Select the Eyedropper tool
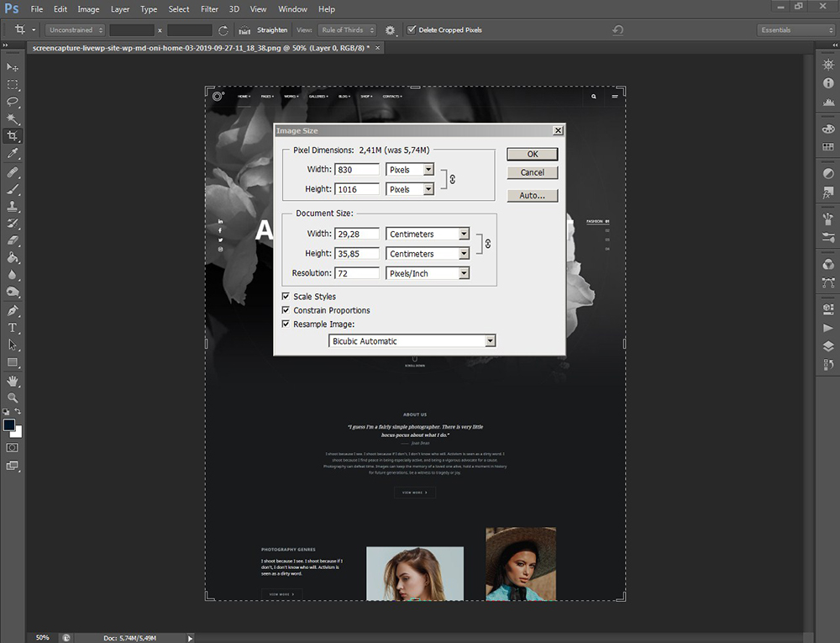Image resolution: width=840 pixels, height=643 pixels. pyautogui.click(x=12, y=154)
